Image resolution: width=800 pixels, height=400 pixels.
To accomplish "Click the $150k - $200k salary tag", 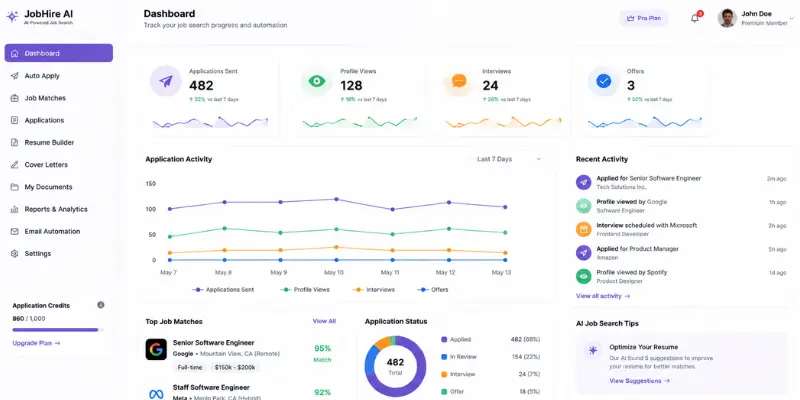I will (236, 367).
